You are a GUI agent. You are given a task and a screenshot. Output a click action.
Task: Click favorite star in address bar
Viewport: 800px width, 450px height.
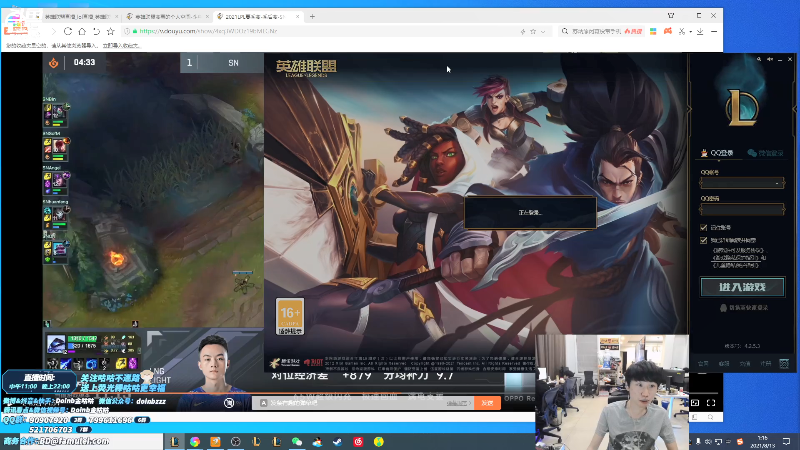coord(533,31)
